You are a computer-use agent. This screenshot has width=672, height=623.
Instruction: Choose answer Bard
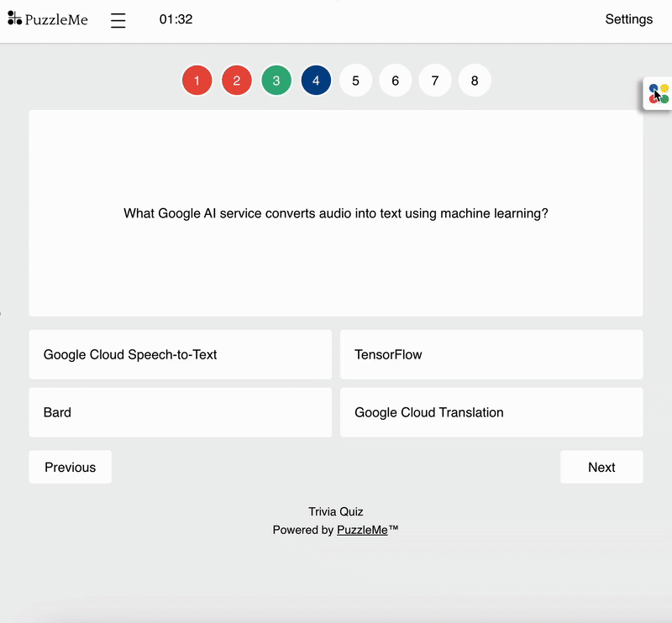[181, 412]
